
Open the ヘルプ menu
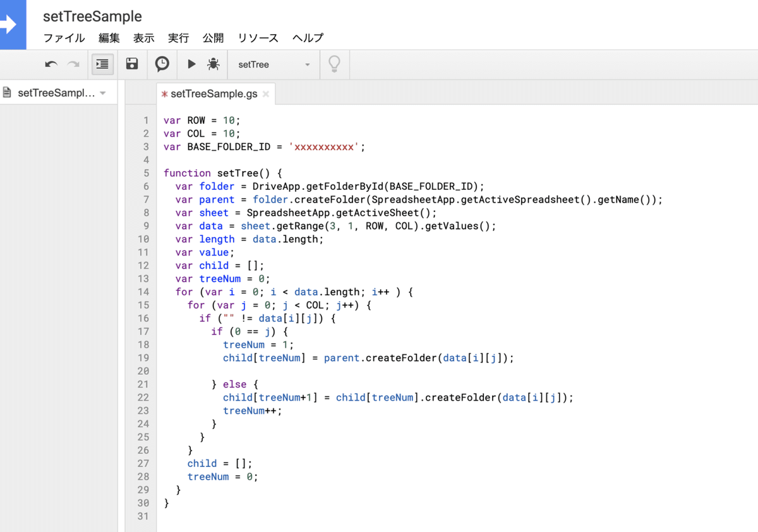(308, 38)
